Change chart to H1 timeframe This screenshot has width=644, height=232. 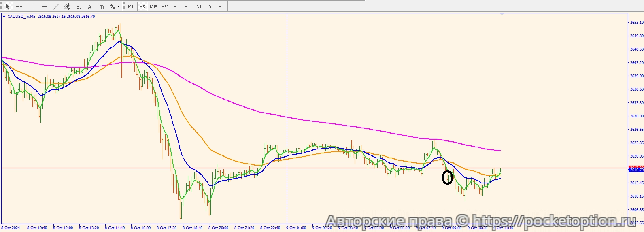coord(176,6)
